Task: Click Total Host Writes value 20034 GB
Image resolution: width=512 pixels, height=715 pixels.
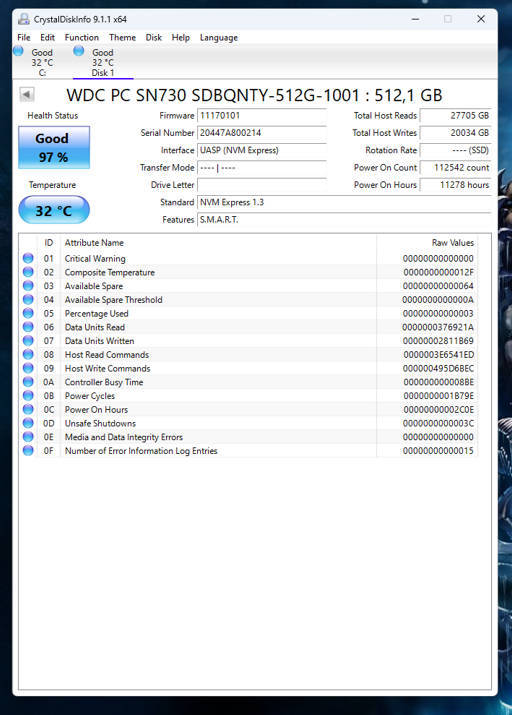Action: click(455, 133)
